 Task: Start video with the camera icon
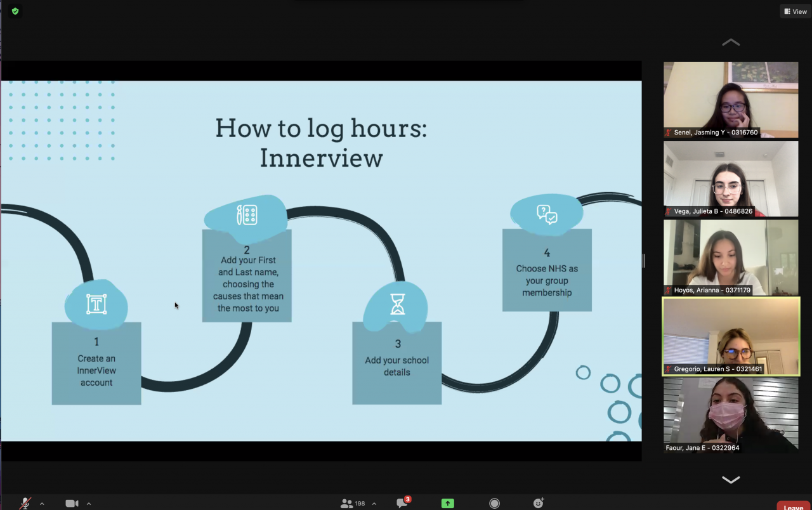72,504
